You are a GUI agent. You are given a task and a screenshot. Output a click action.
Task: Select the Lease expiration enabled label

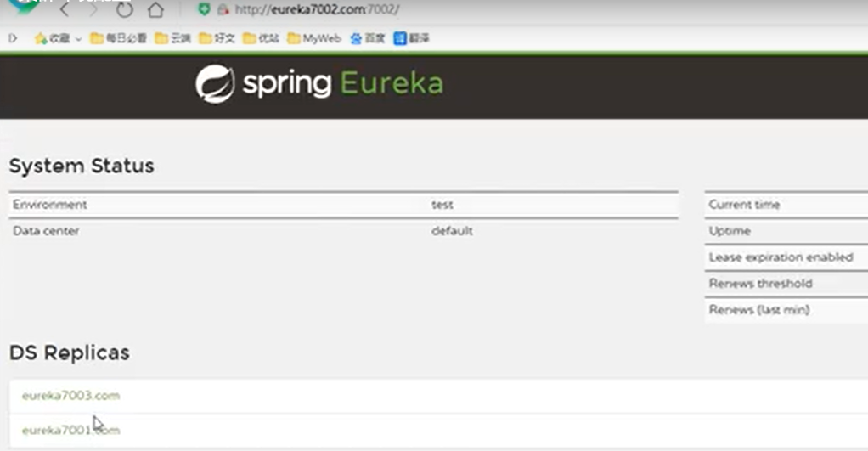781,257
